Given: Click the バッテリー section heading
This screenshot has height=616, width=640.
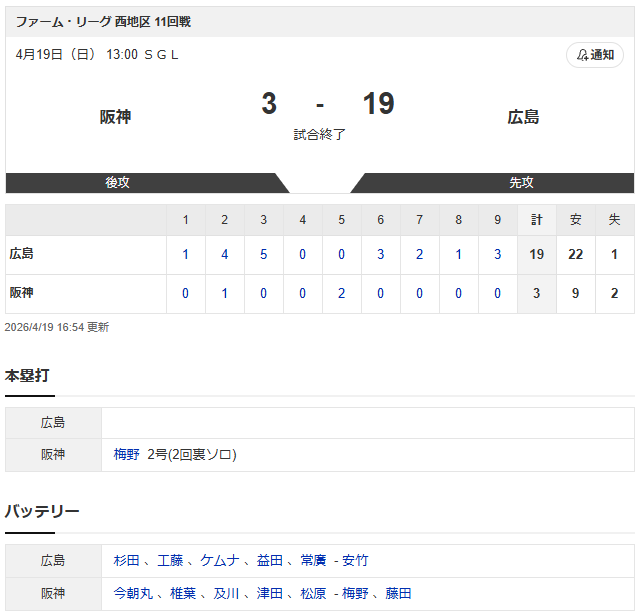Looking at the screenshot, I should point(42,511).
